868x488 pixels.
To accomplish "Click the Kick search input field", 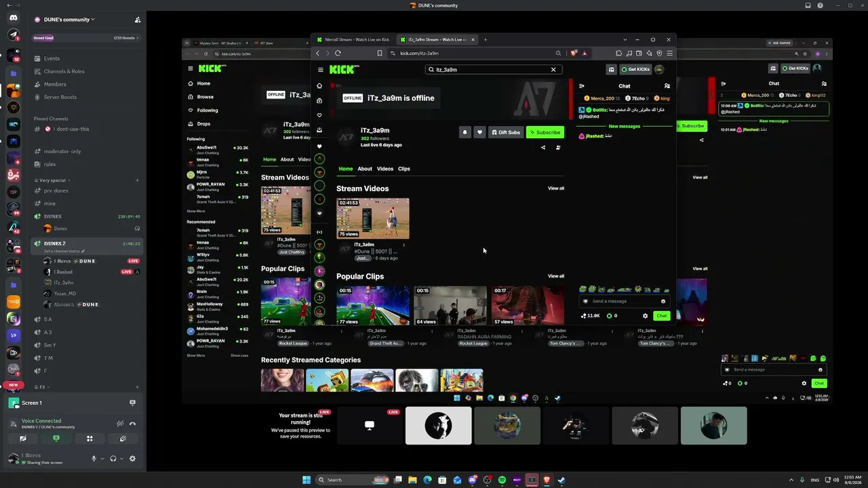I will tap(493, 69).
